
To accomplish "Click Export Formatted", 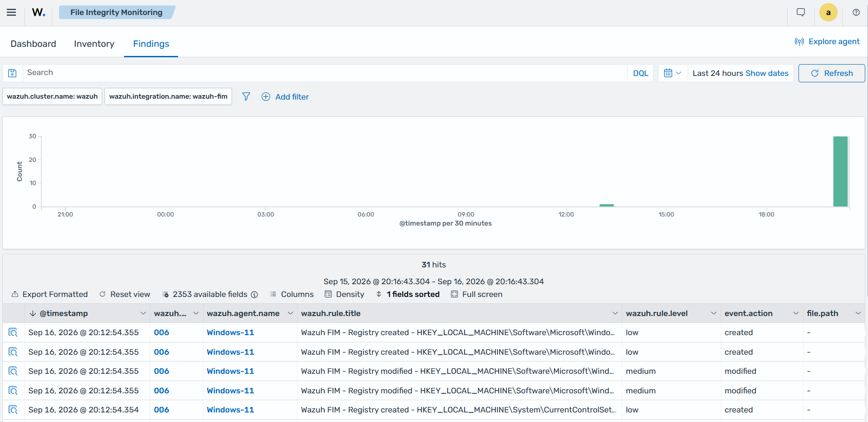I will 50,294.
